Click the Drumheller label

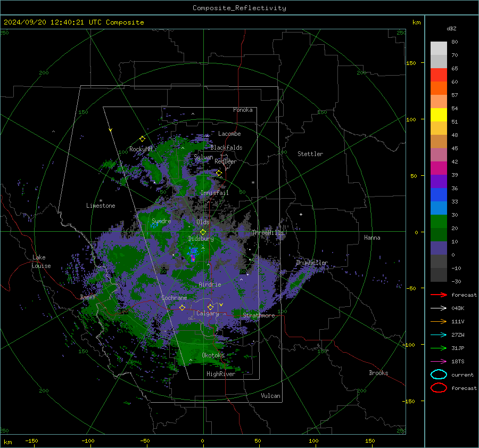pos(311,263)
